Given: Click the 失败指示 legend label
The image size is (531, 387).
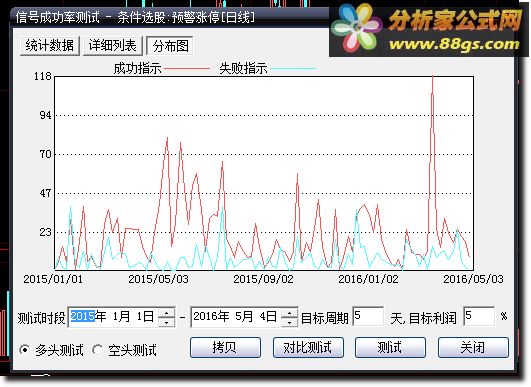Looking at the screenshot, I should [x=243, y=68].
